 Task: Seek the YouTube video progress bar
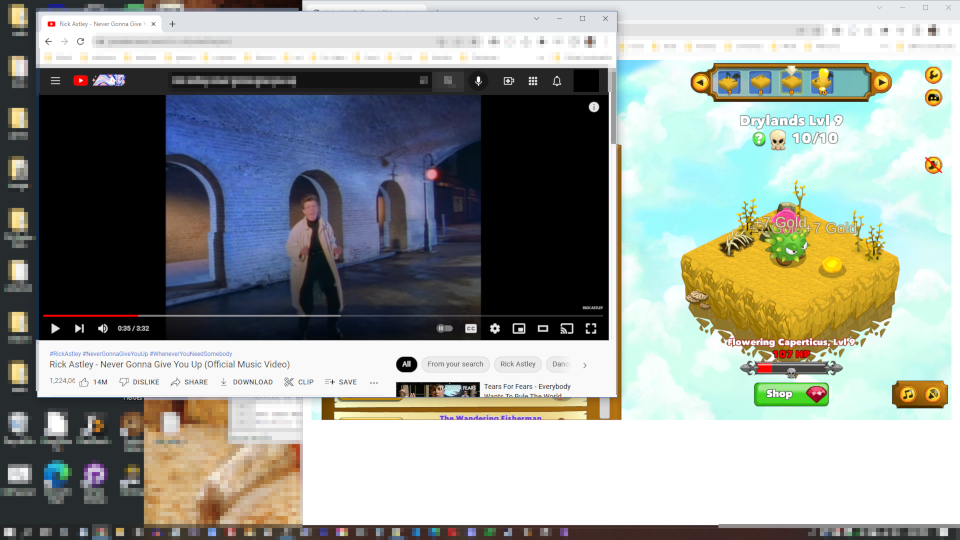pyautogui.click(x=323, y=316)
